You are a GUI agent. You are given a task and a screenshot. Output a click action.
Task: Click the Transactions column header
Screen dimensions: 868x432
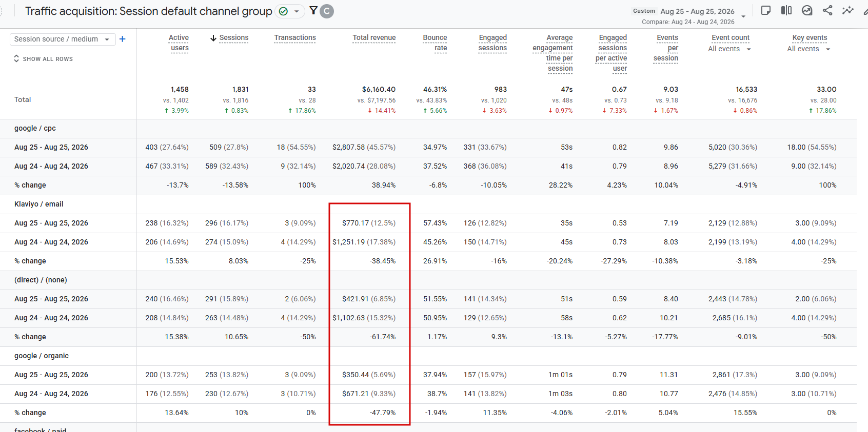tap(295, 38)
